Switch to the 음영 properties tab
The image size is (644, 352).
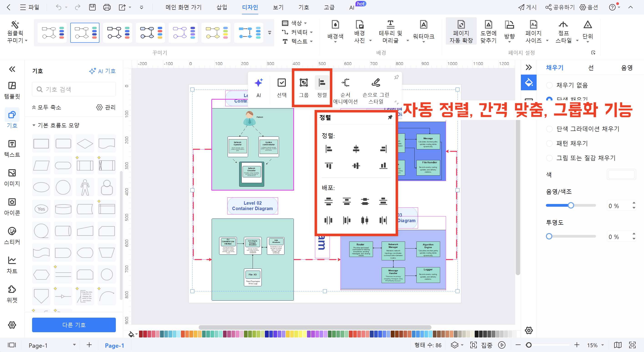click(x=626, y=68)
